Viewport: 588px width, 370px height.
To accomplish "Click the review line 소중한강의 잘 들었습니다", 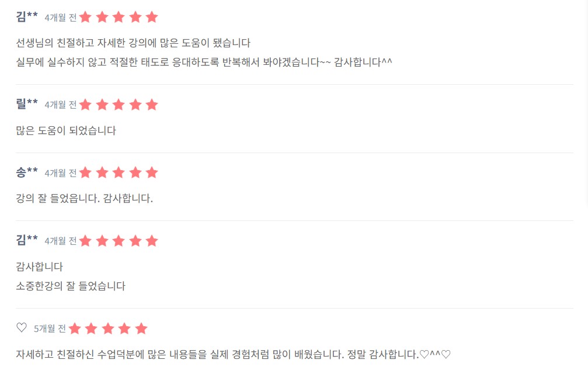I will click(71, 286).
